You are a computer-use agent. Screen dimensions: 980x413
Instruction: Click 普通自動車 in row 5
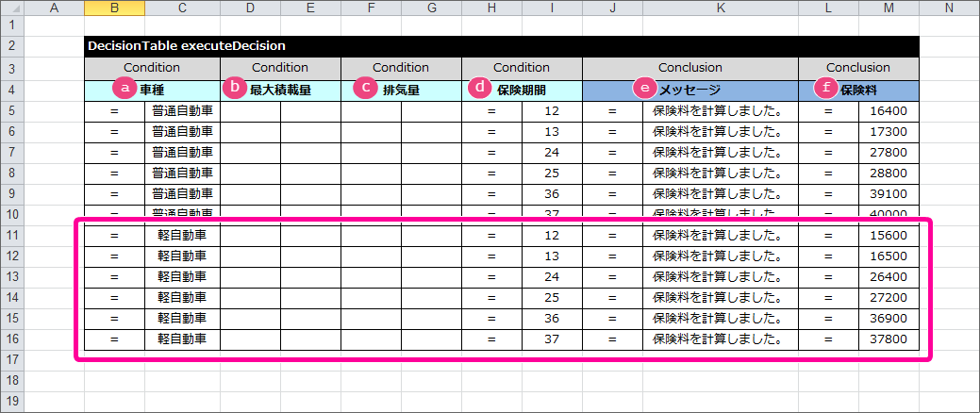[x=182, y=111]
